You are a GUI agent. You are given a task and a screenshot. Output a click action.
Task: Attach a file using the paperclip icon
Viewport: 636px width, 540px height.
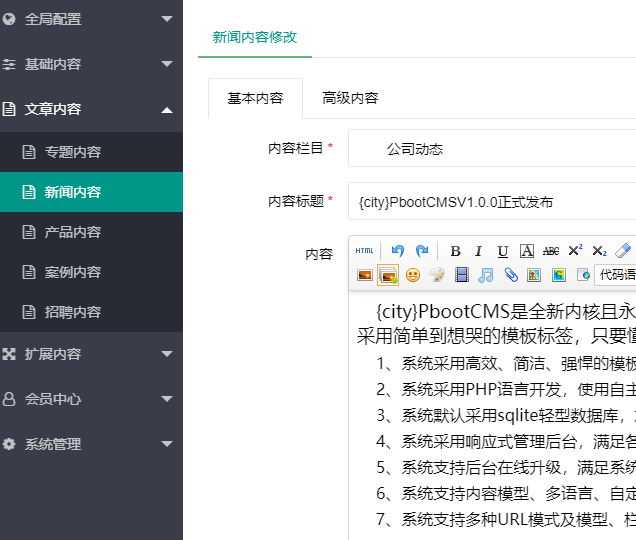click(510, 274)
